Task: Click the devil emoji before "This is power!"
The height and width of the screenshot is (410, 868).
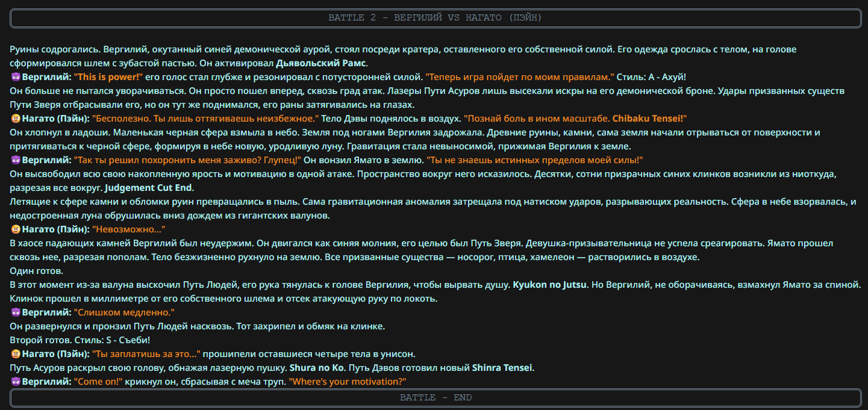Action: point(15,77)
